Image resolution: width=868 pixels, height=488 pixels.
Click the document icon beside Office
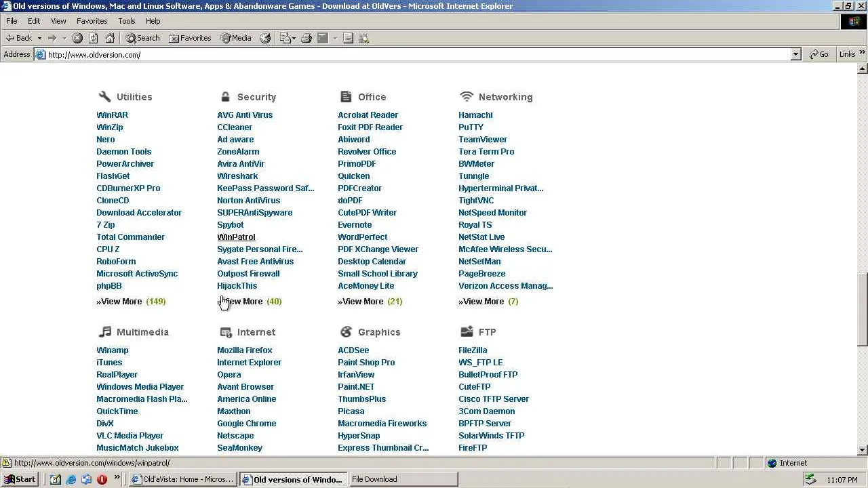[346, 96]
